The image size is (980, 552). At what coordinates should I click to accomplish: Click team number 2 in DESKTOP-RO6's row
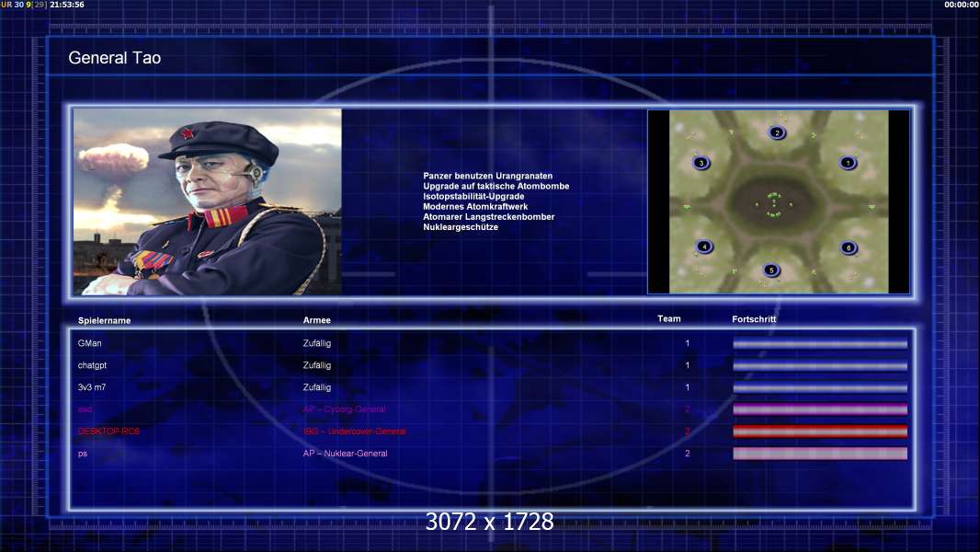coord(688,431)
